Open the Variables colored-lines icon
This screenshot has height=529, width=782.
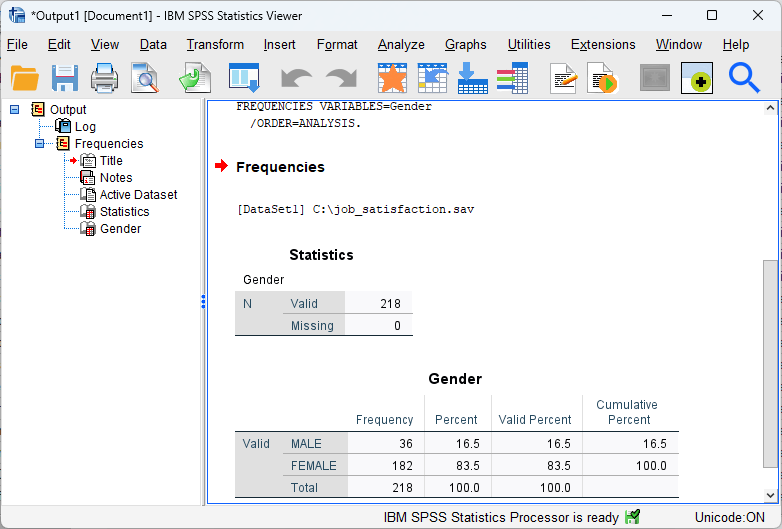coord(512,78)
